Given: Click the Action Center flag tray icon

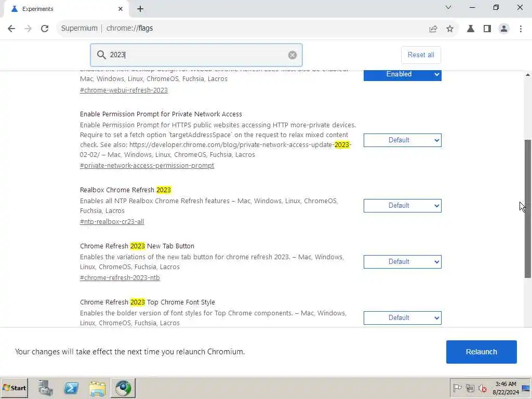Looking at the screenshot, I should click(457, 388).
